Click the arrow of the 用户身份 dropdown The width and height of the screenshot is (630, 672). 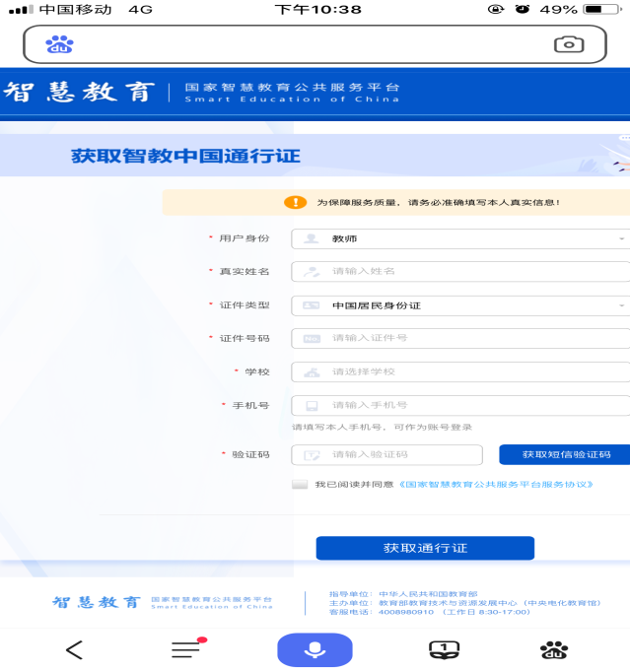pos(621,238)
